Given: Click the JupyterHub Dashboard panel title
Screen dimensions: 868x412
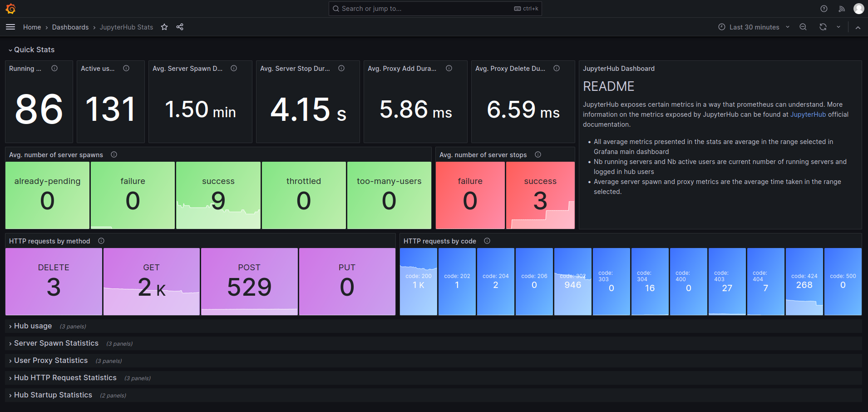Looking at the screenshot, I should pos(619,69).
